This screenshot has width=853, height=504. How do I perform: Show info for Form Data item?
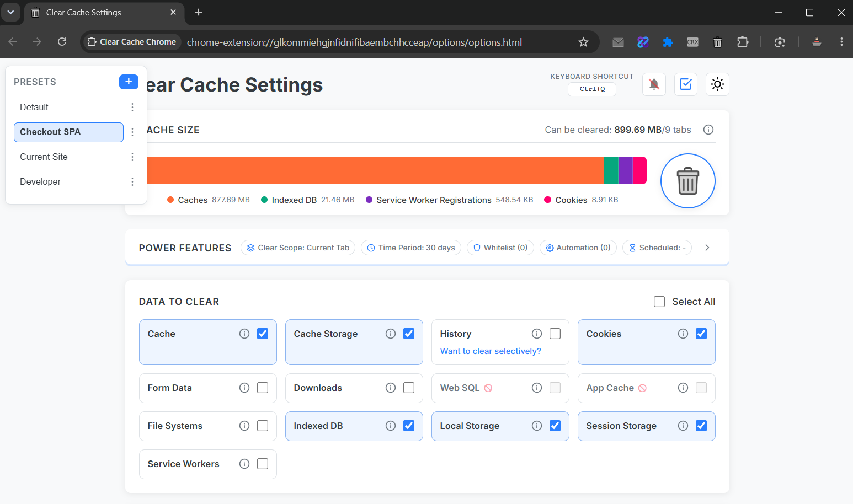(244, 388)
